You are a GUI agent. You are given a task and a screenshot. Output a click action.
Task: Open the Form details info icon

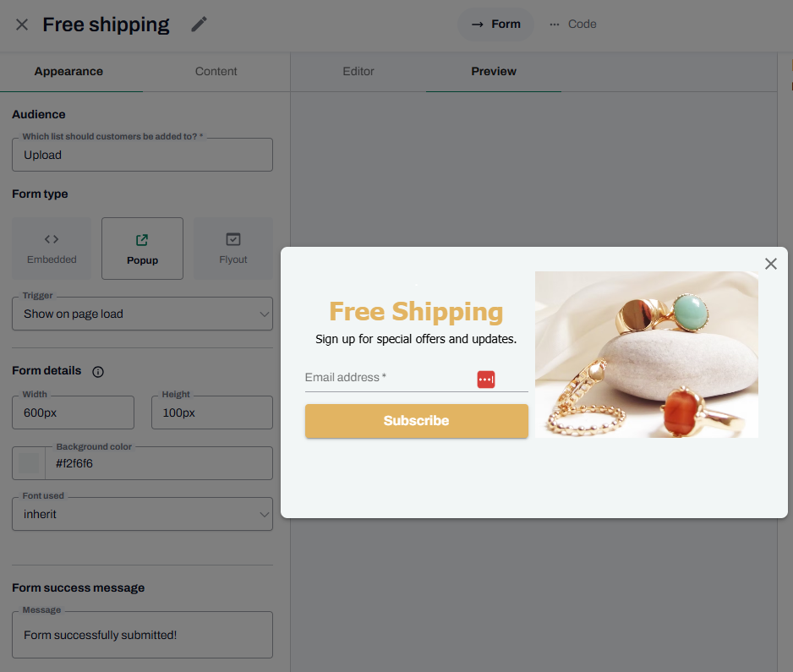coord(97,372)
